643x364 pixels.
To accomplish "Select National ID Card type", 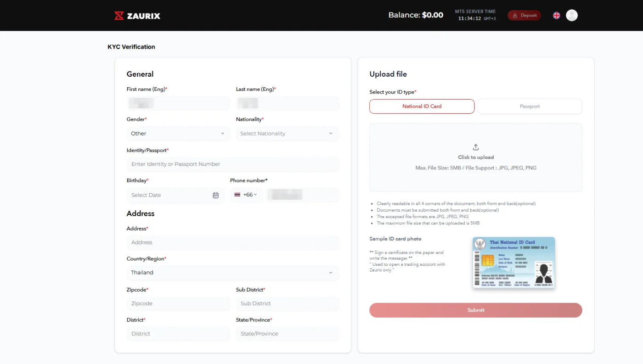I will click(x=422, y=106).
